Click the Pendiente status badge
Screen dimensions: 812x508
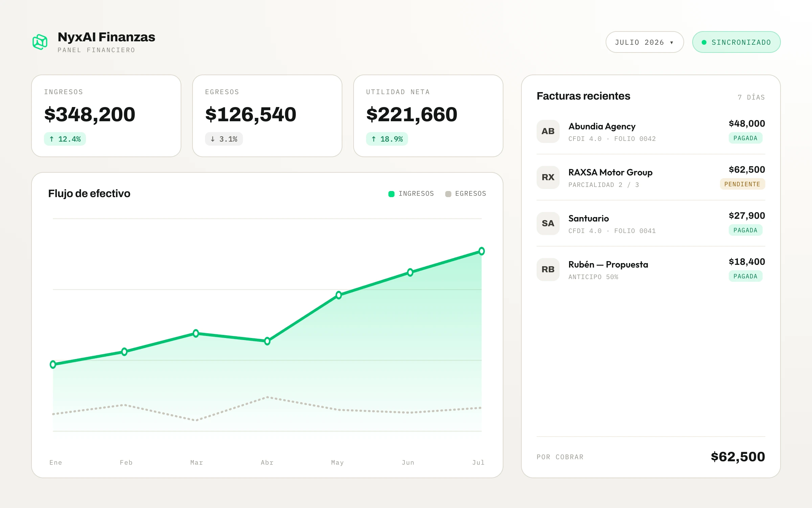pyautogui.click(x=742, y=184)
